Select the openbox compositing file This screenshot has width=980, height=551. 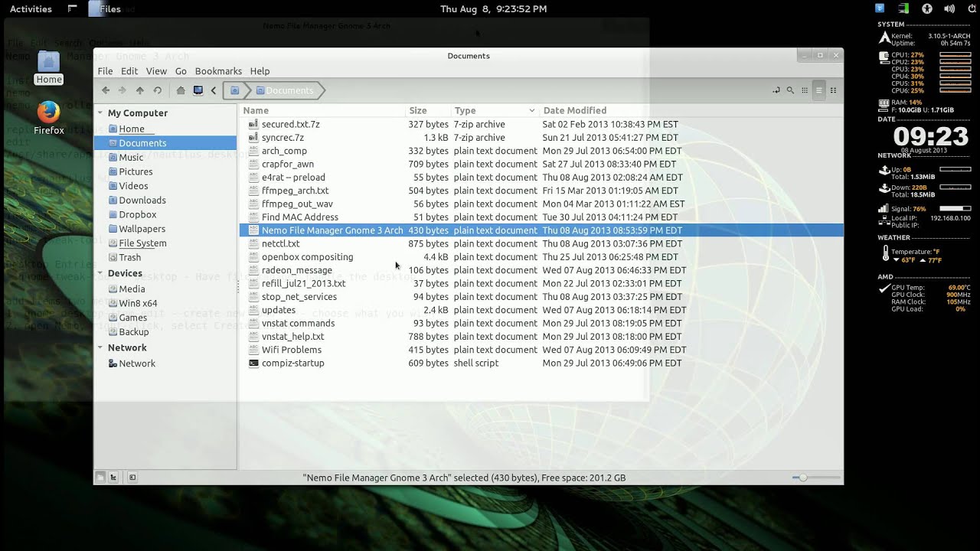pyautogui.click(x=307, y=257)
